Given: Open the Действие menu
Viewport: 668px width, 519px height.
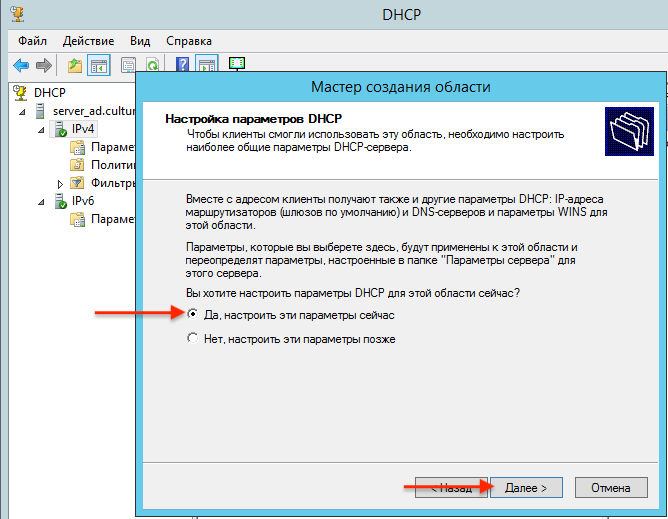Looking at the screenshot, I should tap(88, 41).
